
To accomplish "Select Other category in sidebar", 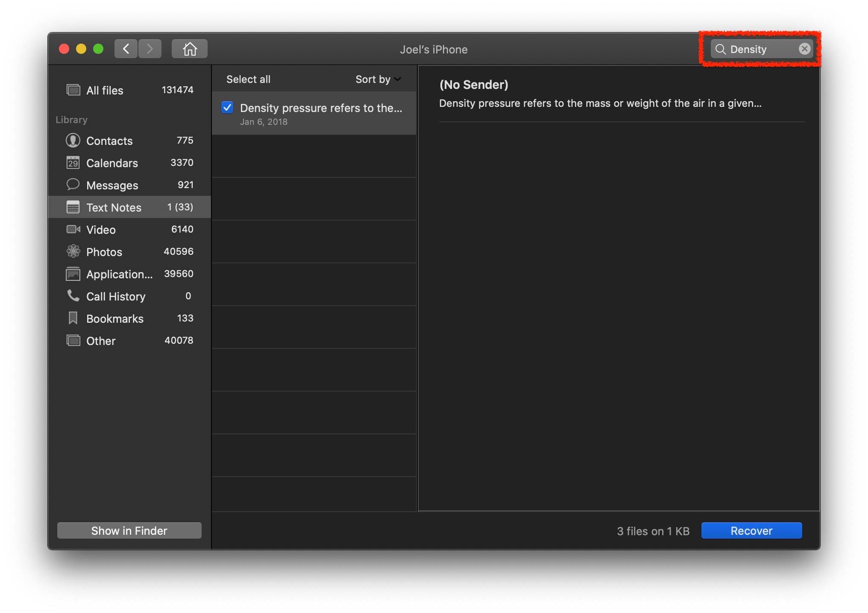I will 101,340.
